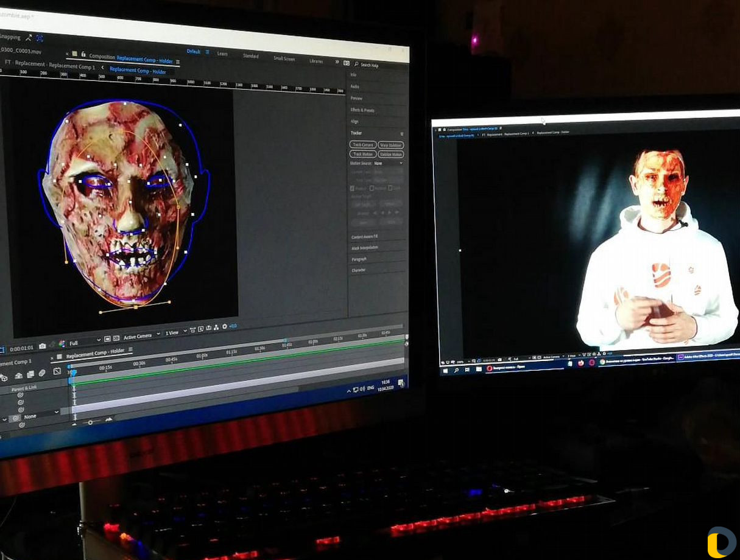740x560 pixels.
Task: Open the parent None dropdown
Action: point(41,416)
